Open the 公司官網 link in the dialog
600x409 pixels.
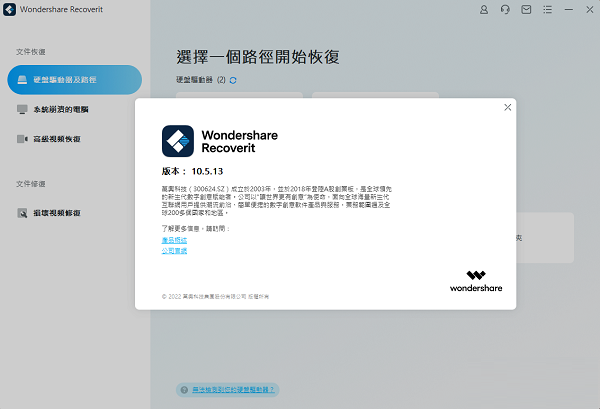point(174,251)
